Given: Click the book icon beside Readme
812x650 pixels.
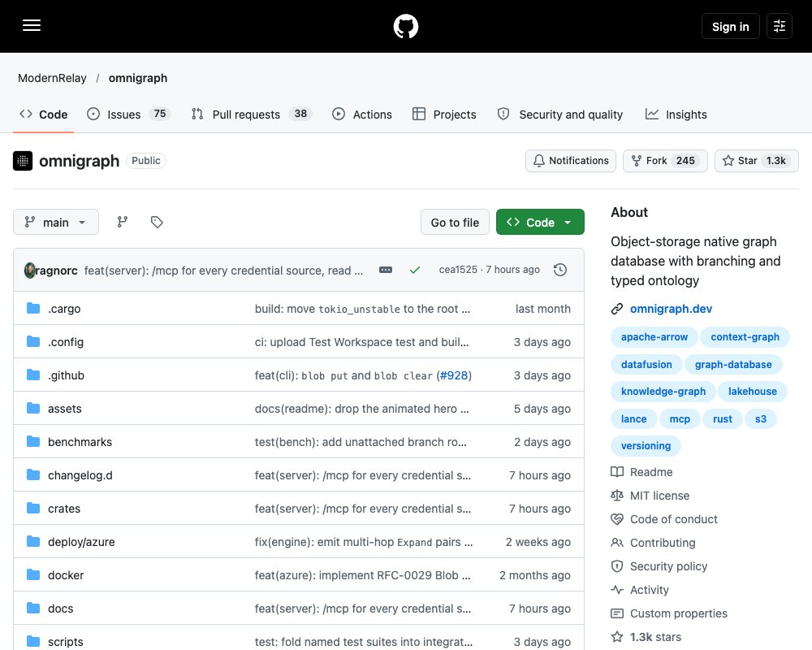Looking at the screenshot, I should coord(617,472).
